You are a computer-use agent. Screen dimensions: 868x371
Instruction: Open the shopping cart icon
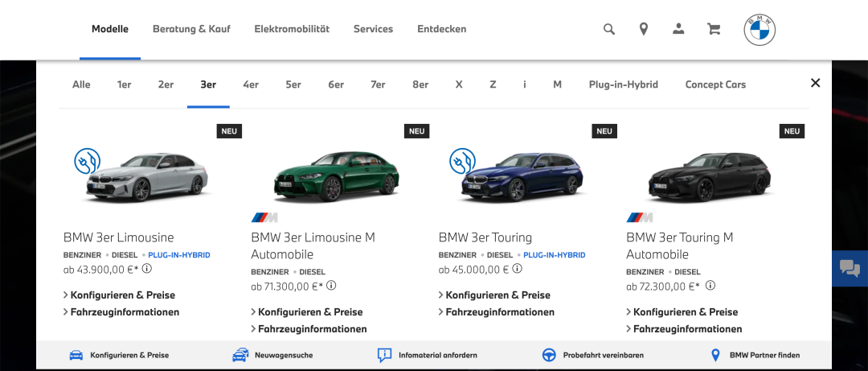pyautogui.click(x=714, y=30)
